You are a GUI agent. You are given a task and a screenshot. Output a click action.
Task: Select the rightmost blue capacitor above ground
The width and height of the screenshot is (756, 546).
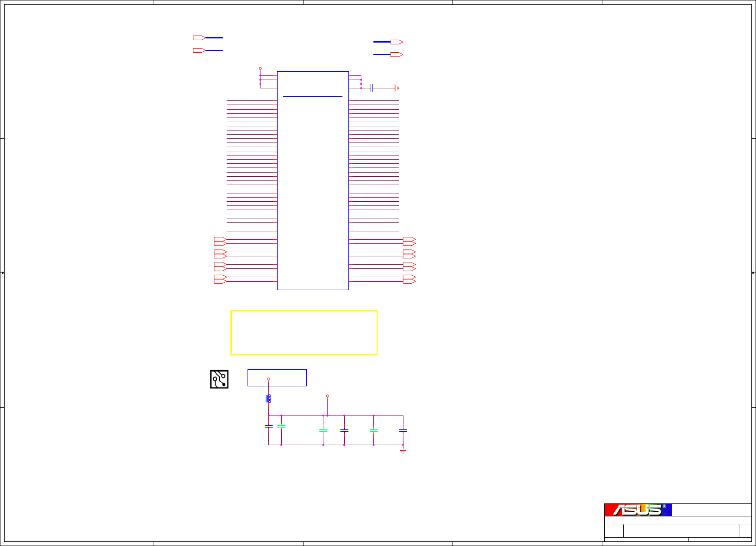[x=403, y=430]
